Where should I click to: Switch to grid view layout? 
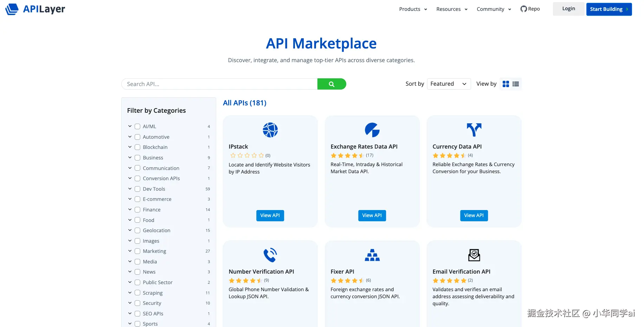[x=506, y=84]
